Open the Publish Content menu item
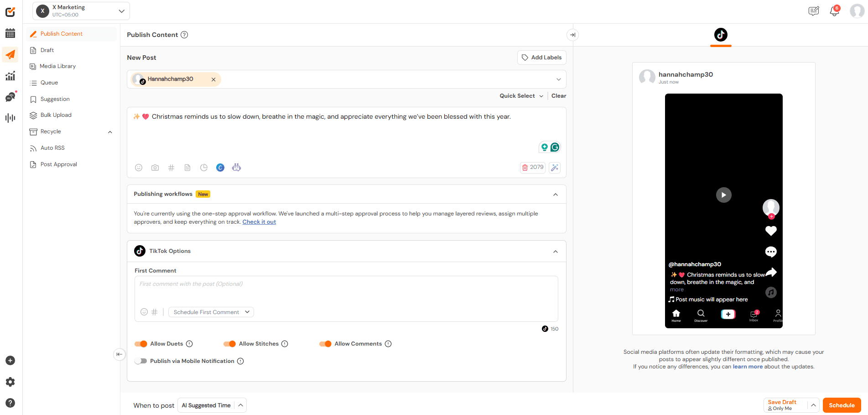 click(x=61, y=33)
